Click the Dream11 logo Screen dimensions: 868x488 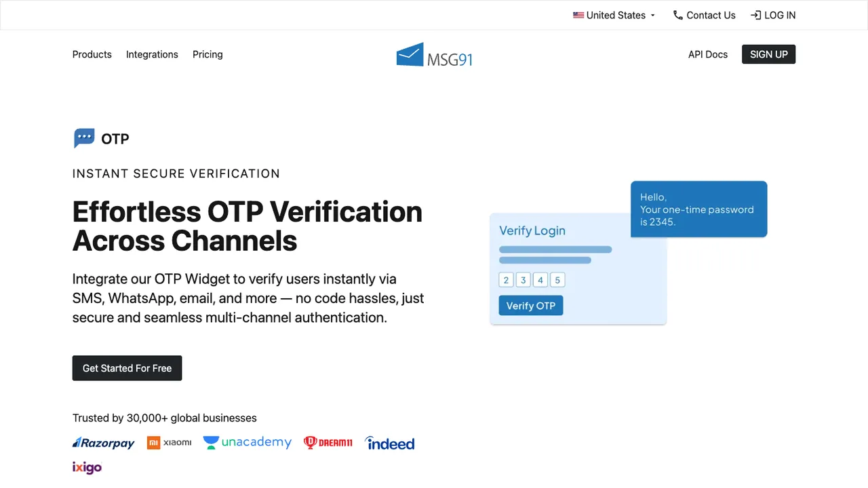(x=328, y=443)
